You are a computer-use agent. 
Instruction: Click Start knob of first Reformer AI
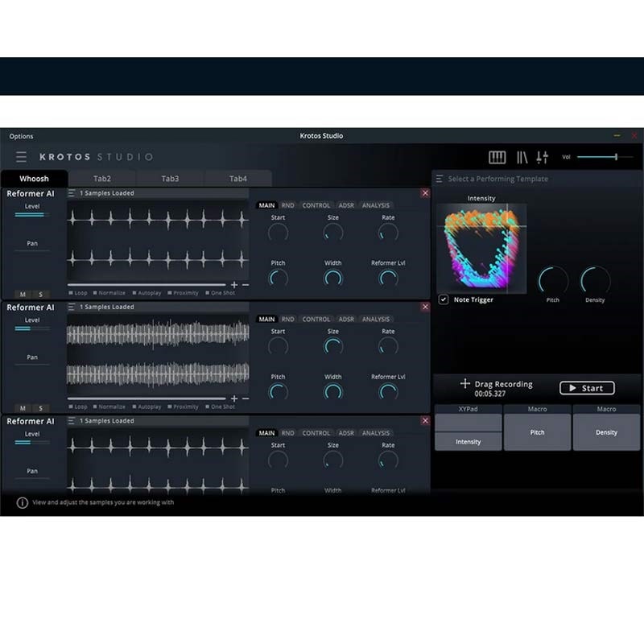coord(278,233)
